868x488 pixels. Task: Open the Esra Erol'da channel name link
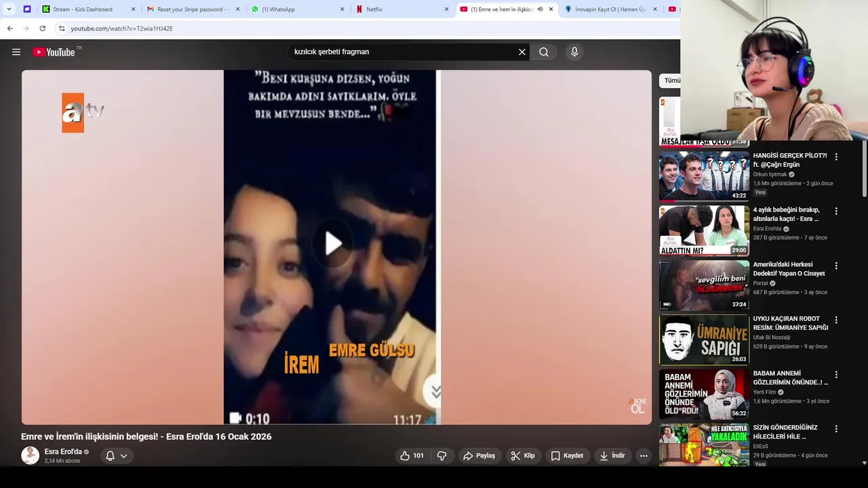63,451
